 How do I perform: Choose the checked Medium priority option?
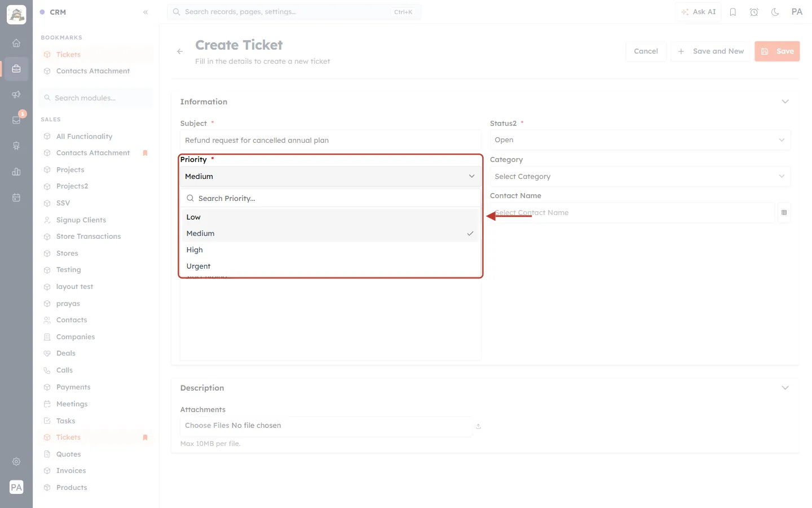(x=330, y=234)
